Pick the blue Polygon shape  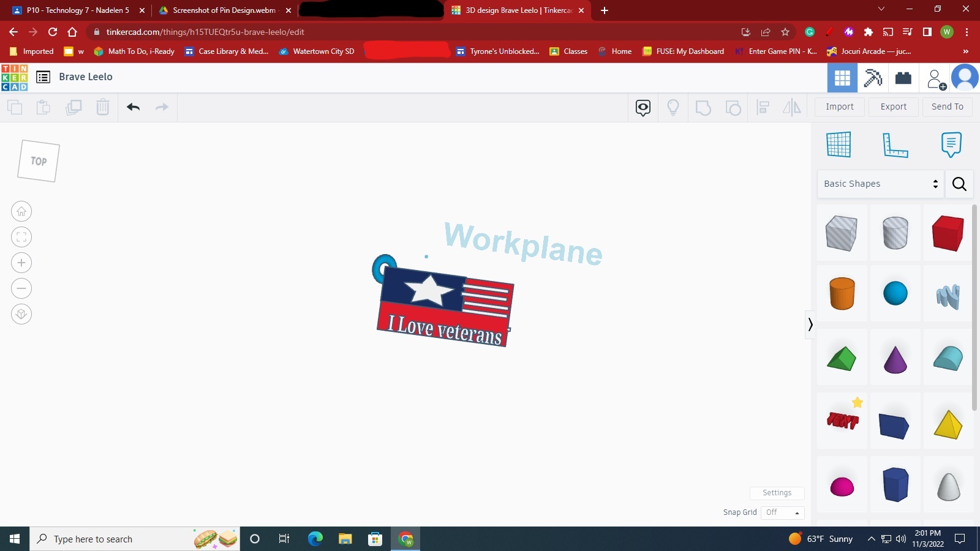pos(895,485)
